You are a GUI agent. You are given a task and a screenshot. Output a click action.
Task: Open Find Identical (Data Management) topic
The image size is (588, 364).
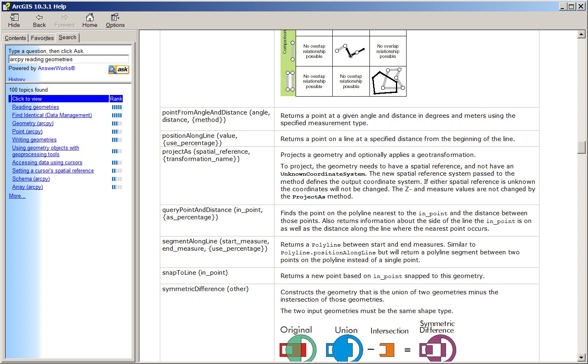52,115
